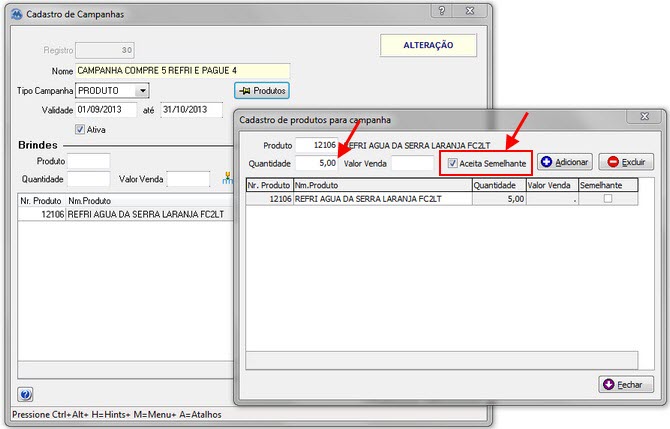Viewport: 670px width, 429px height.
Task: Click REFRI AGUA DA SERRA name in Brindes list
Action: [146, 214]
